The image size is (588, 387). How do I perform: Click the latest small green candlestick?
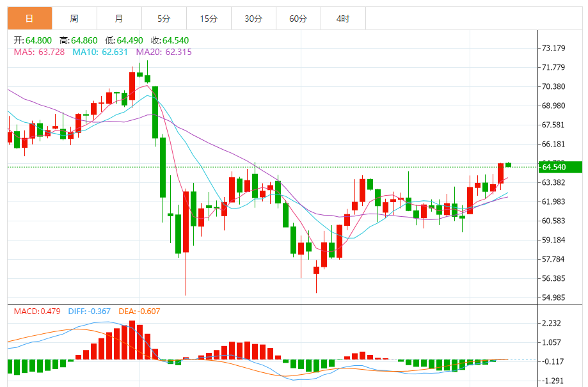tap(509, 164)
